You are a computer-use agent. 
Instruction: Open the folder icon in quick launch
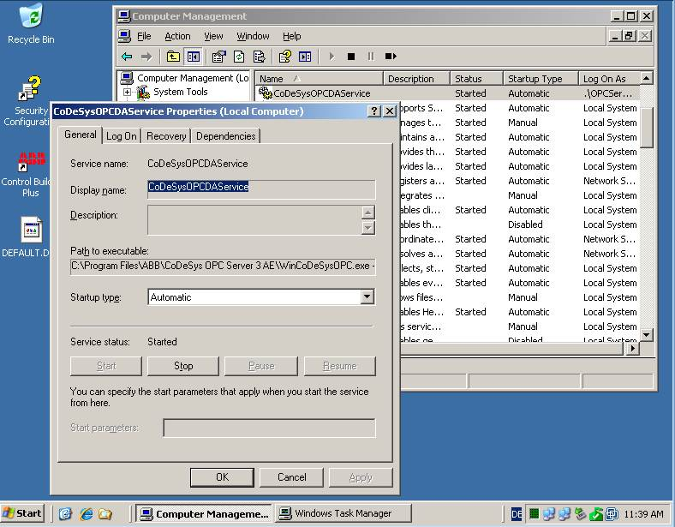pos(105,514)
